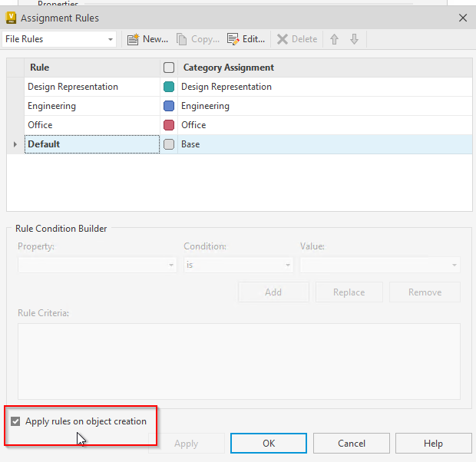
Task: Confirm with the OK button
Action: [269, 444]
